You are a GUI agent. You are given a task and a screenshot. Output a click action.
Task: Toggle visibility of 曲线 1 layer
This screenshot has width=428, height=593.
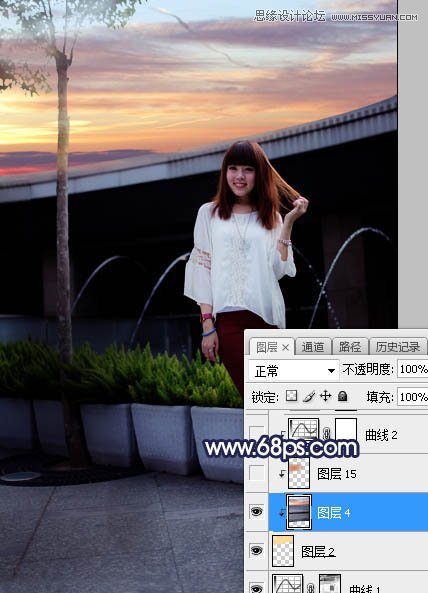coord(256,588)
